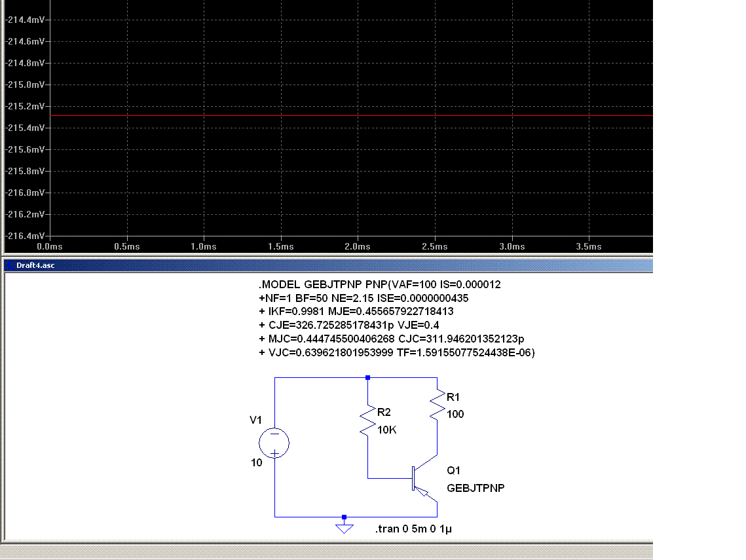Click the + IKF=0.9981 model line
746x560 pixels.
[x=356, y=312]
